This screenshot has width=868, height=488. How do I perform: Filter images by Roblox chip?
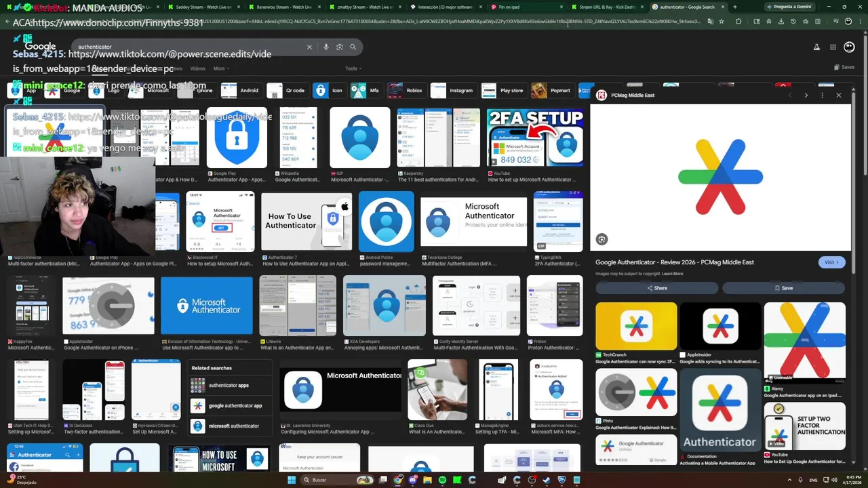406,90
